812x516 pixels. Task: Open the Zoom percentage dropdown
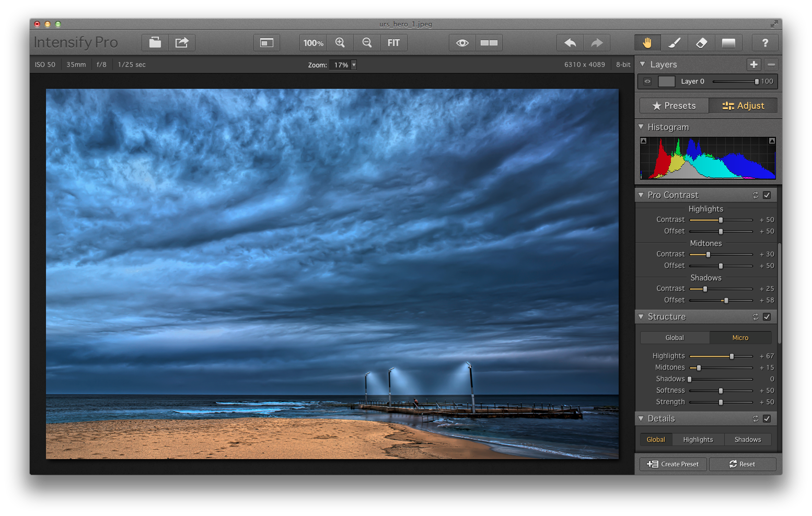click(x=354, y=65)
